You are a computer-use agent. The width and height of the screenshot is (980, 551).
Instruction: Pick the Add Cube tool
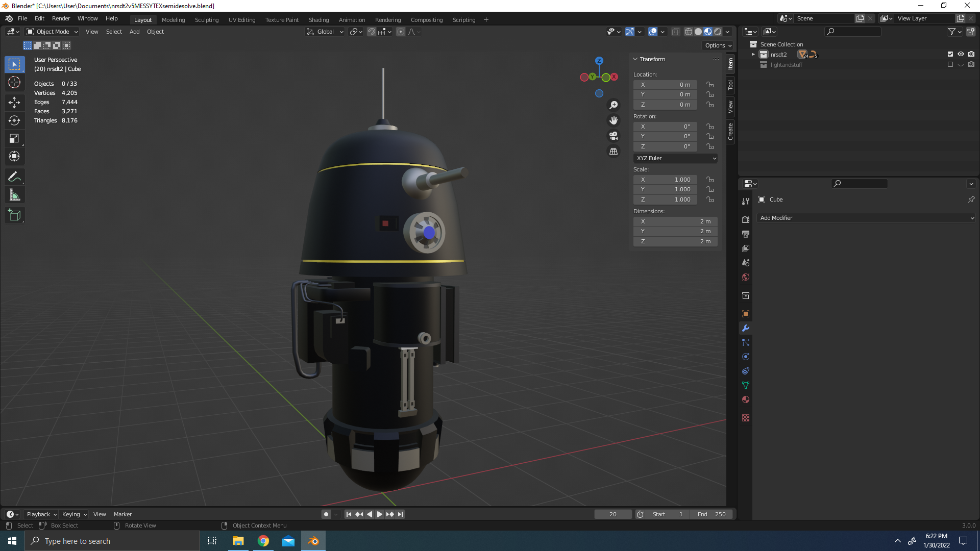point(14,215)
